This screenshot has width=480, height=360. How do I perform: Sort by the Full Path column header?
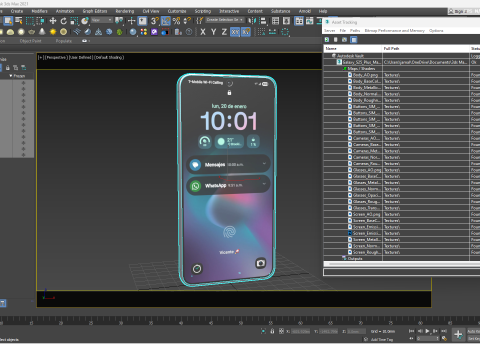point(426,49)
